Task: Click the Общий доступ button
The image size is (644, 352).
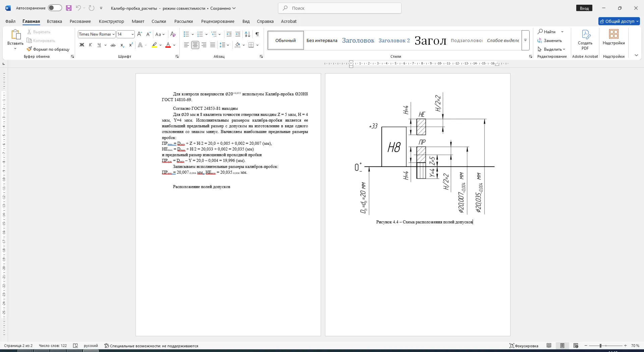Action: (x=619, y=21)
